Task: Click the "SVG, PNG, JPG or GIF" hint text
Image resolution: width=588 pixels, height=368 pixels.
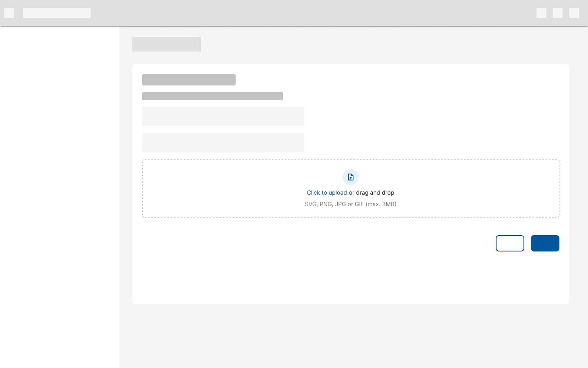Action: (350, 204)
